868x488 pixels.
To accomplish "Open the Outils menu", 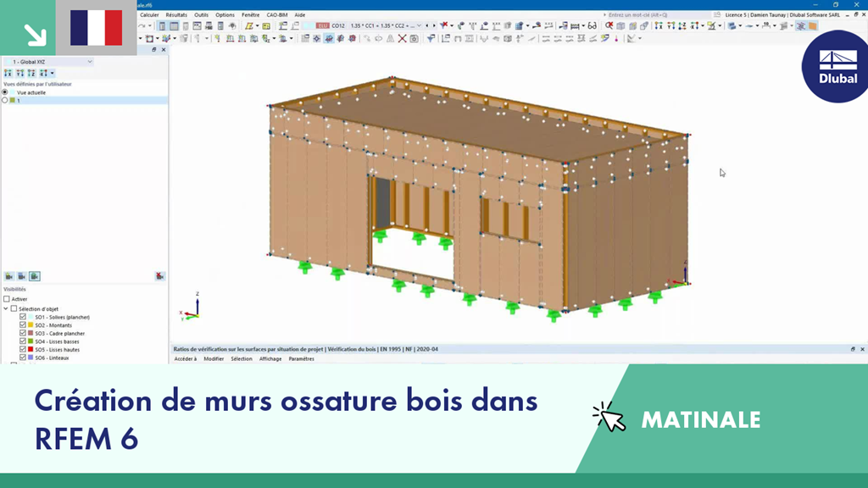I will tap(201, 15).
